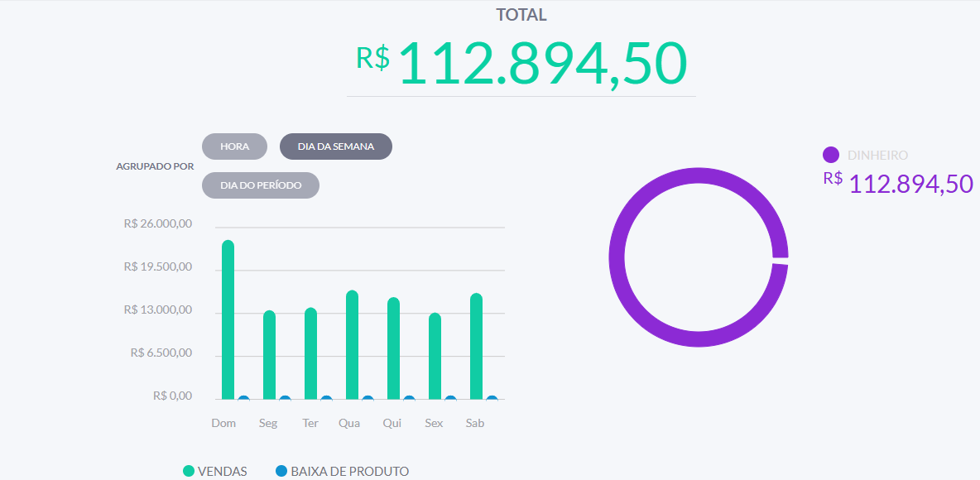The width and height of the screenshot is (980, 480).
Task: Toggle the BAIXA DE PRODUTO legend series
Action: 343,471
